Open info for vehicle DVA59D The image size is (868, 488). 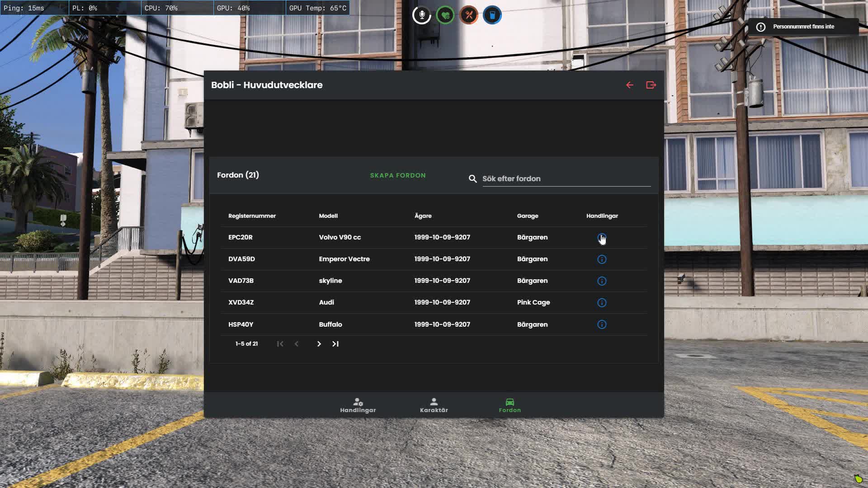click(x=602, y=259)
